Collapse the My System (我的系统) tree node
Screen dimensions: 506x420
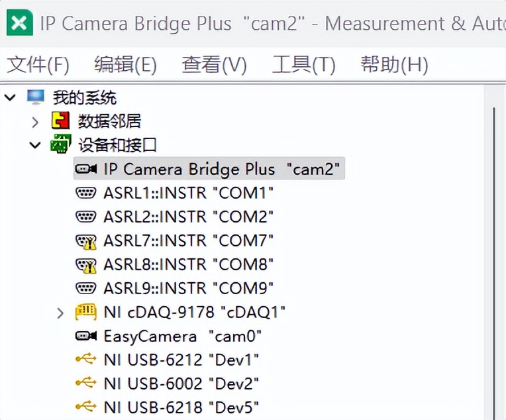point(11,97)
